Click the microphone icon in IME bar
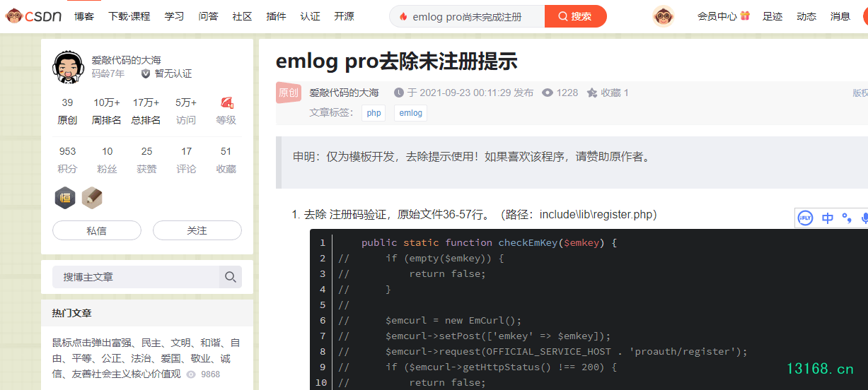868x390 pixels. pyautogui.click(x=864, y=218)
